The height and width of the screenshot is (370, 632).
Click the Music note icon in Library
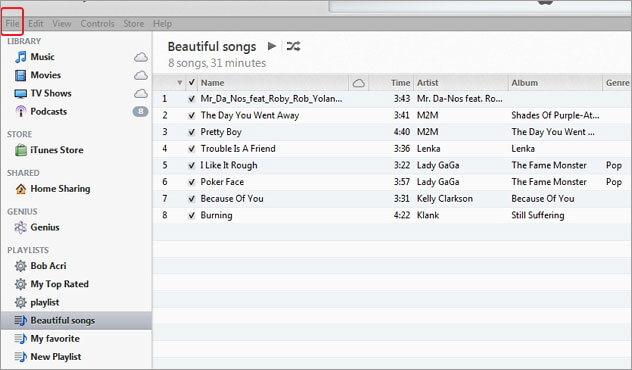point(21,57)
